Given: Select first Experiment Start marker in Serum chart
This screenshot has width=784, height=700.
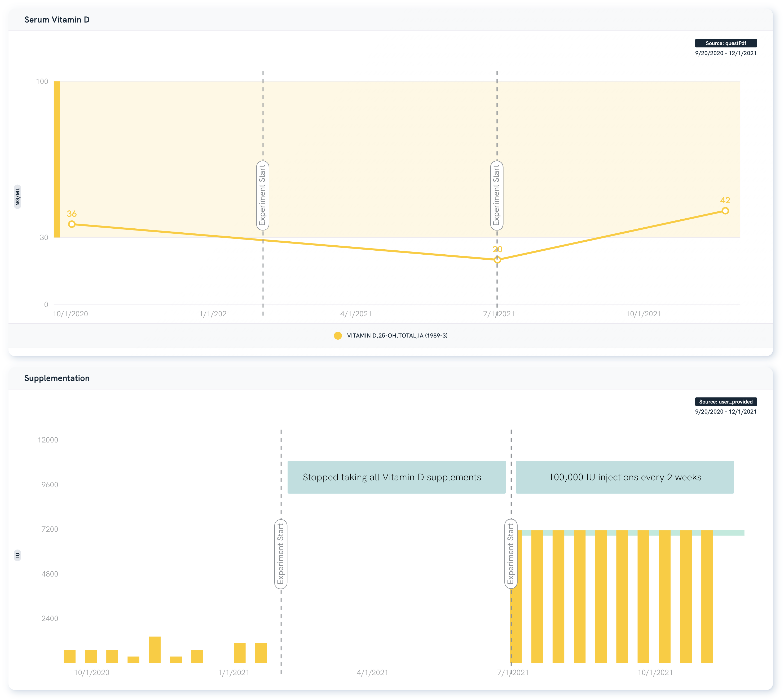Looking at the screenshot, I should tap(263, 195).
